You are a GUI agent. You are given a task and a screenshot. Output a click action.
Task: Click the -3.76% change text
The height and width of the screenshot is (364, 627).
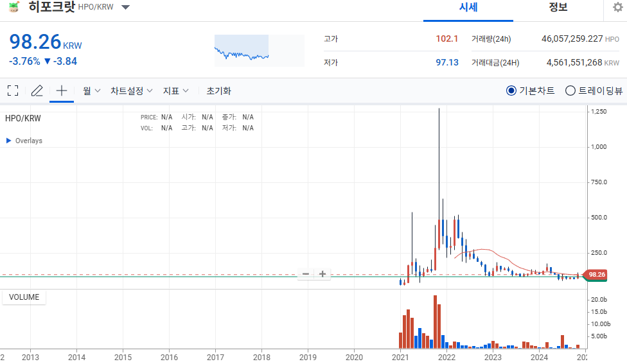pos(24,61)
